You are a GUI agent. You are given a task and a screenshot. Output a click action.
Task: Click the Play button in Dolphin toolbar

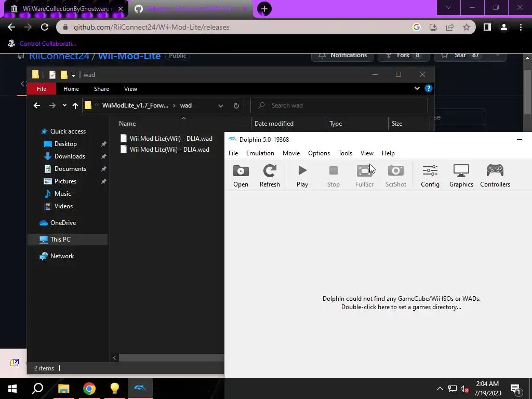pos(302,176)
